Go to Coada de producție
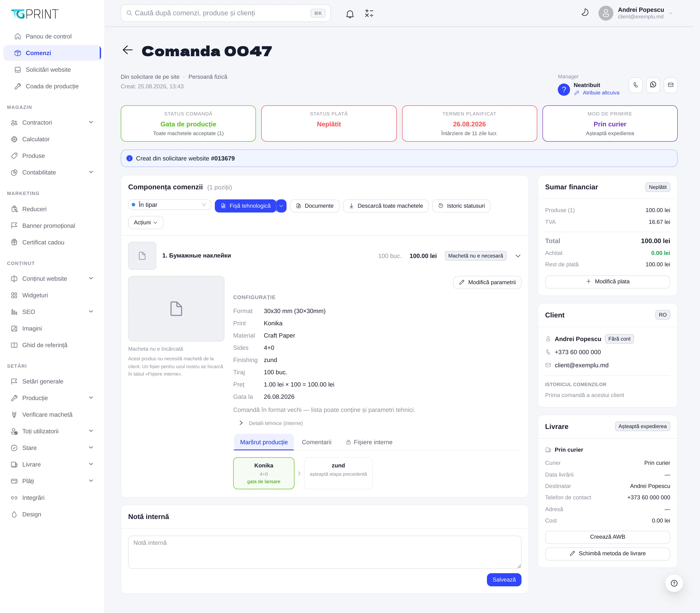 [x=52, y=86]
